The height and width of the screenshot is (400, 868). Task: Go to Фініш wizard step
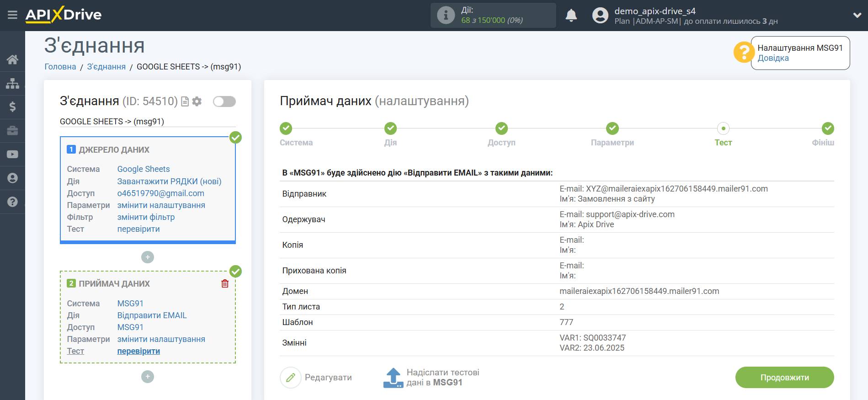tap(828, 128)
